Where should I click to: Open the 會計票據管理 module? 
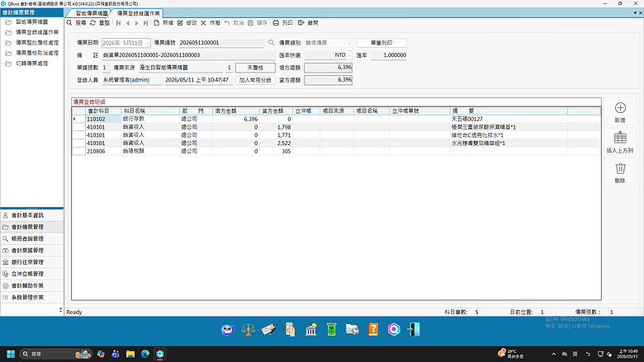coord(32,251)
